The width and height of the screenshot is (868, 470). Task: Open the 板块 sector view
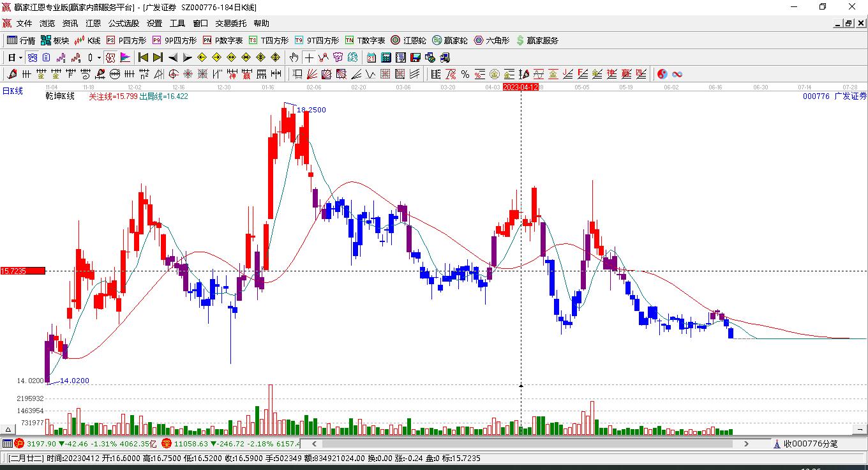click(x=55, y=40)
